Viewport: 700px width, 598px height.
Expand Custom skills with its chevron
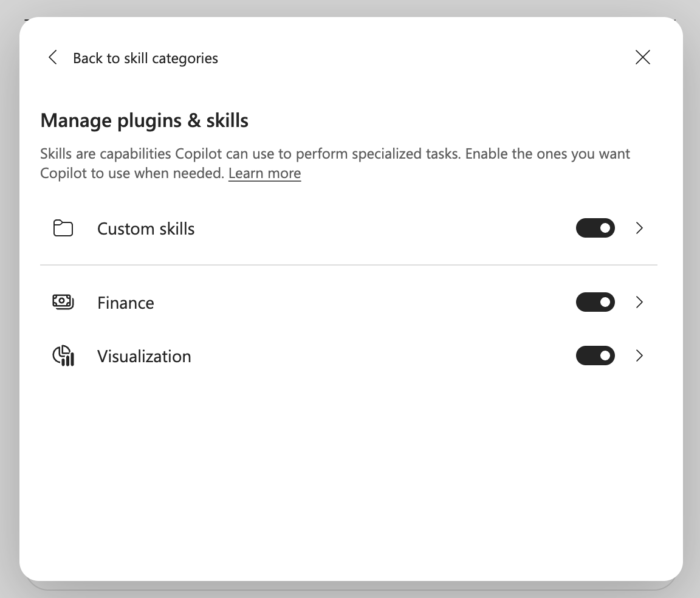(x=639, y=229)
